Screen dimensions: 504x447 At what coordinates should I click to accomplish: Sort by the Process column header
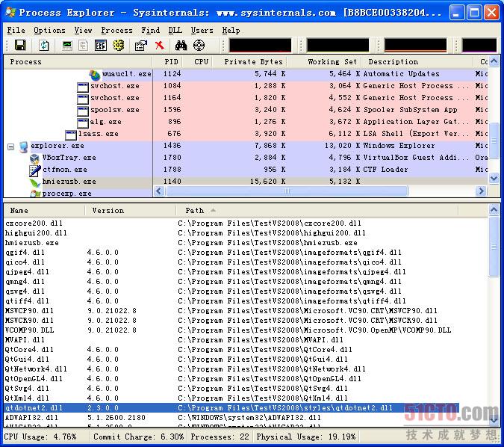click(x=78, y=62)
